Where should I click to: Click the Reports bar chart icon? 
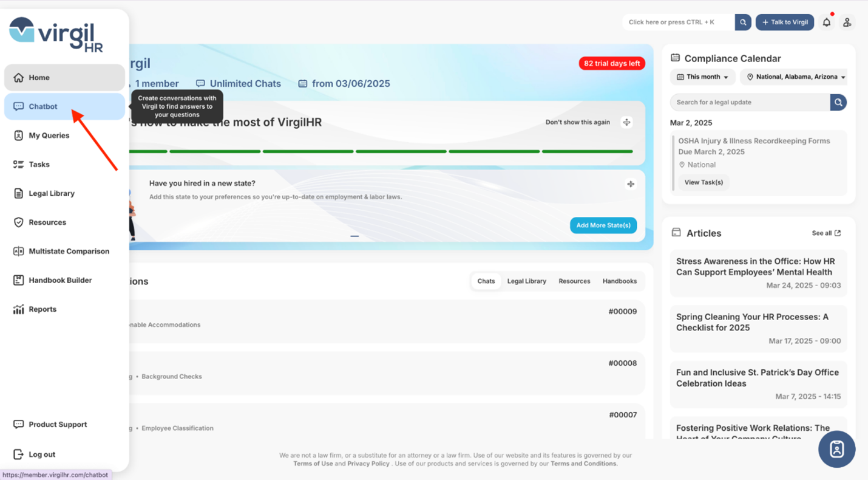pos(18,309)
